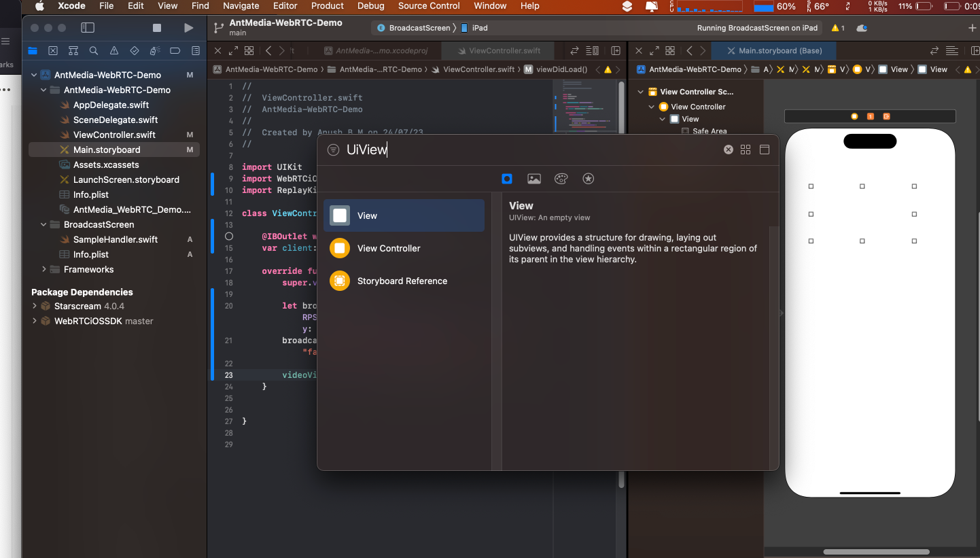This screenshot has height=558, width=980.
Task: Switch to ViewController.swift tab
Action: click(499, 51)
